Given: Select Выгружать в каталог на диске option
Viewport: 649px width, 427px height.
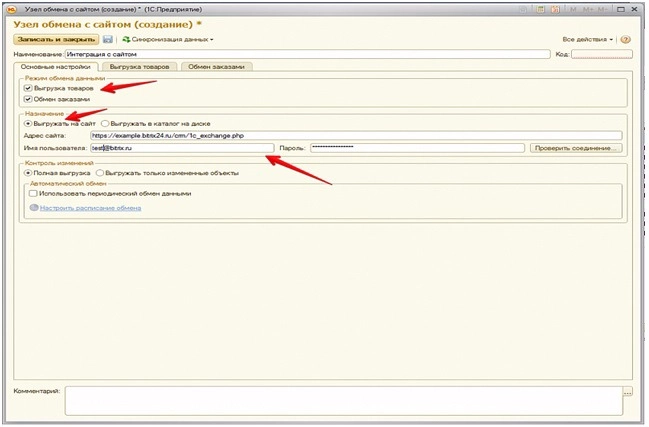Looking at the screenshot, I should (104, 123).
